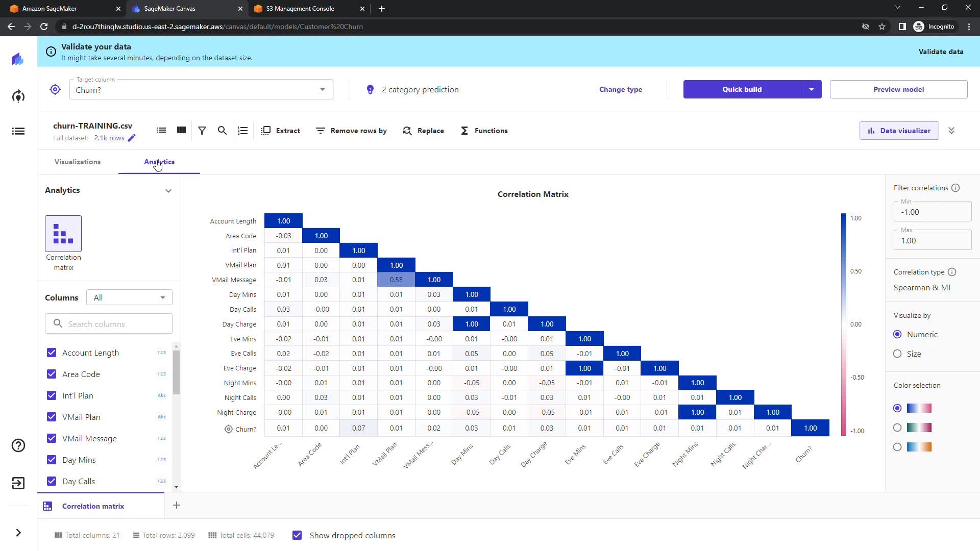Click the Validate data link
Screen dimensions: 980x551
click(941, 52)
